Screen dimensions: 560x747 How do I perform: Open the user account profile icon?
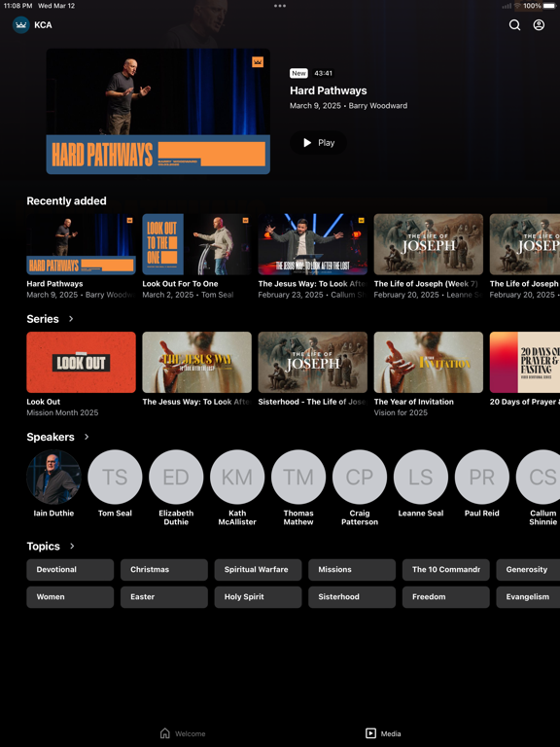[x=539, y=24]
